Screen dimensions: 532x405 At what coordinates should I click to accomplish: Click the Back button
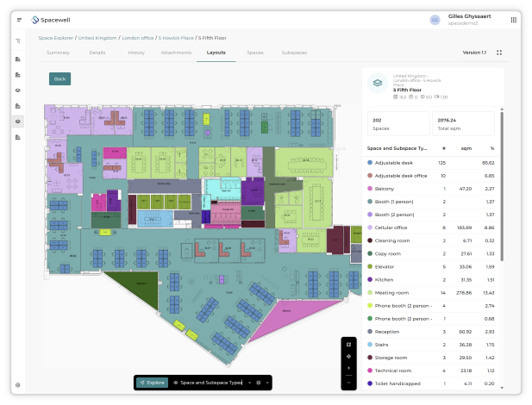pyautogui.click(x=59, y=78)
